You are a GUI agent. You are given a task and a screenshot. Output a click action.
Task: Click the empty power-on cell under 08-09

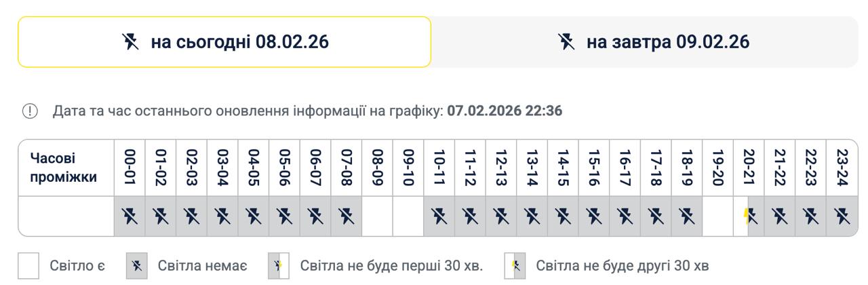tap(377, 216)
